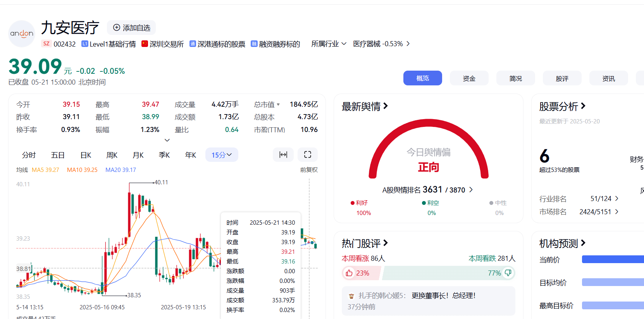Click the thumbs-up bullish icon

coord(349,273)
